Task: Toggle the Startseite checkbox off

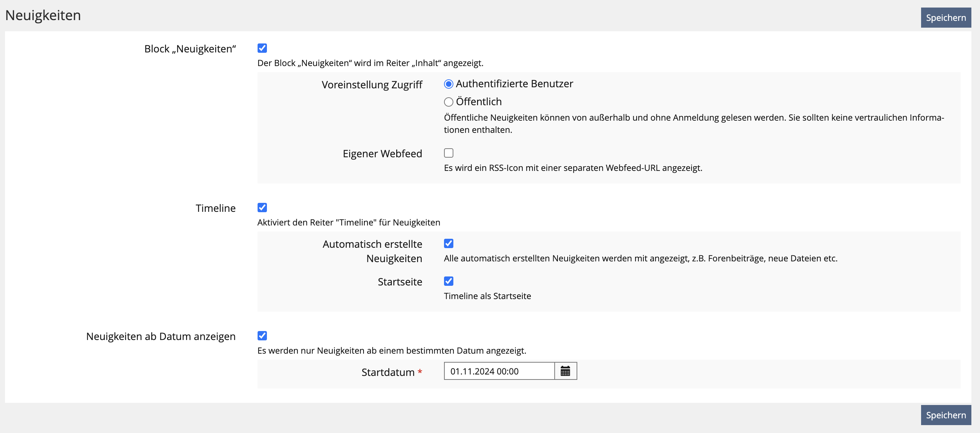Action: point(449,281)
